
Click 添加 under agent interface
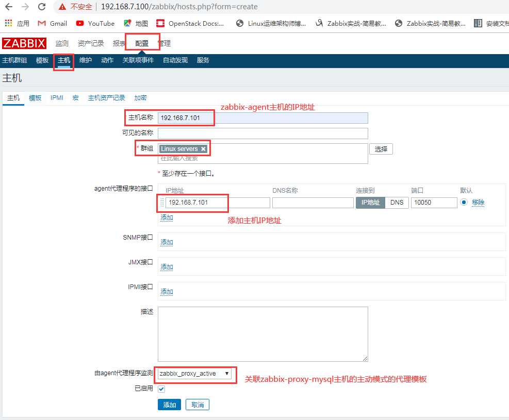click(x=167, y=217)
